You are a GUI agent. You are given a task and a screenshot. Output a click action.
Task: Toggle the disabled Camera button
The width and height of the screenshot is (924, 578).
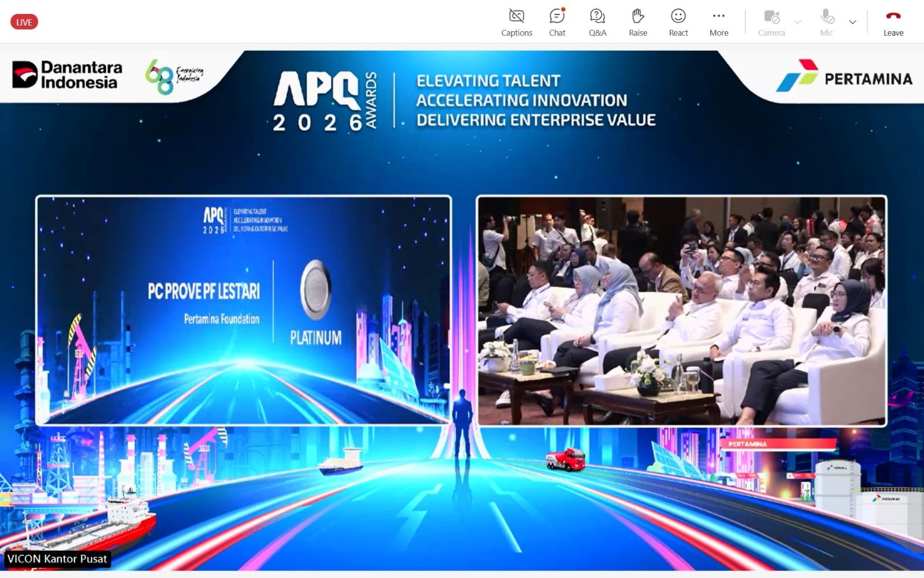pos(771,23)
